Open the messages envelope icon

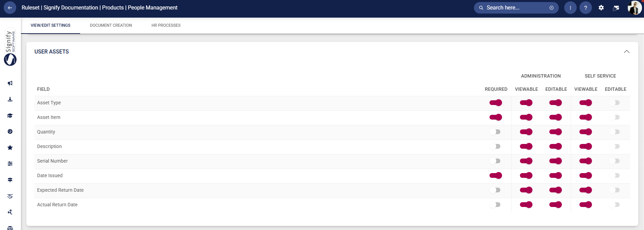click(x=616, y=8)
